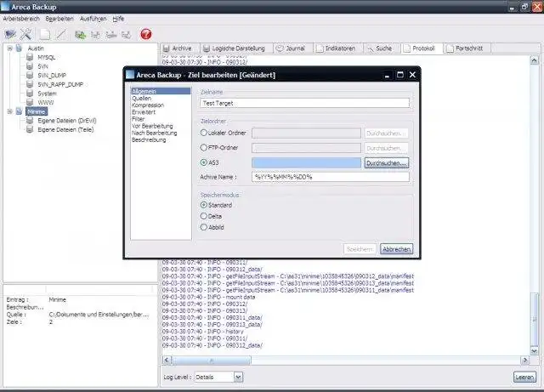The width and height of the screenshot is (544, 392).
Task: Open preferences via crossed tools icon
Action: [26, 34]
